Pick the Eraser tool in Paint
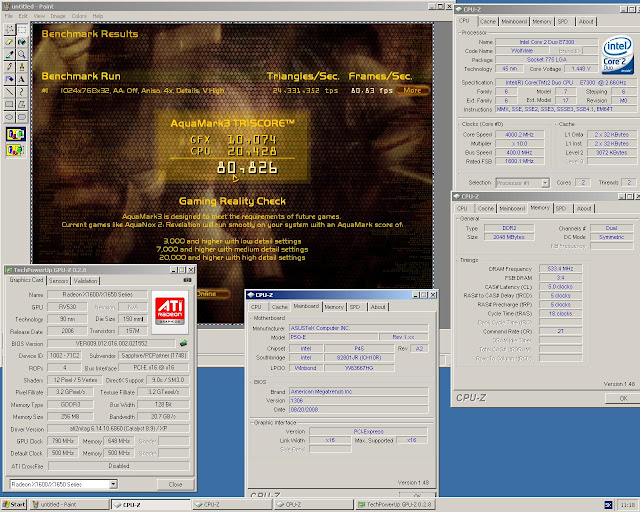 (x=9, y=42)
